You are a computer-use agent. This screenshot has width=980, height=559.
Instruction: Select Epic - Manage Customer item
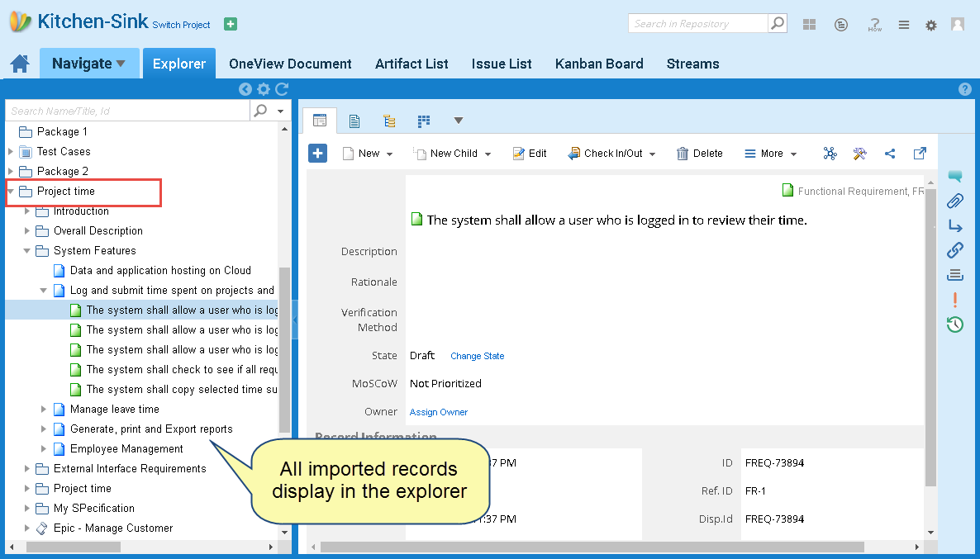tap(113, 528)
